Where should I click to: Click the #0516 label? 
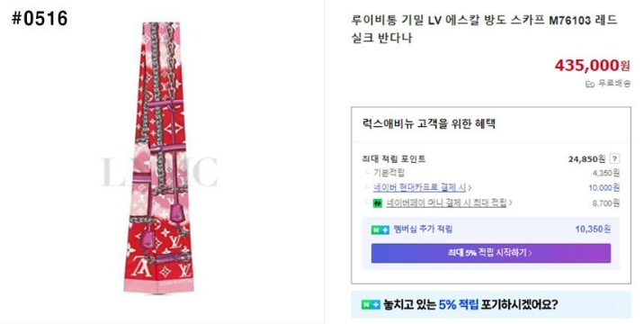click(x=40, y=19)
